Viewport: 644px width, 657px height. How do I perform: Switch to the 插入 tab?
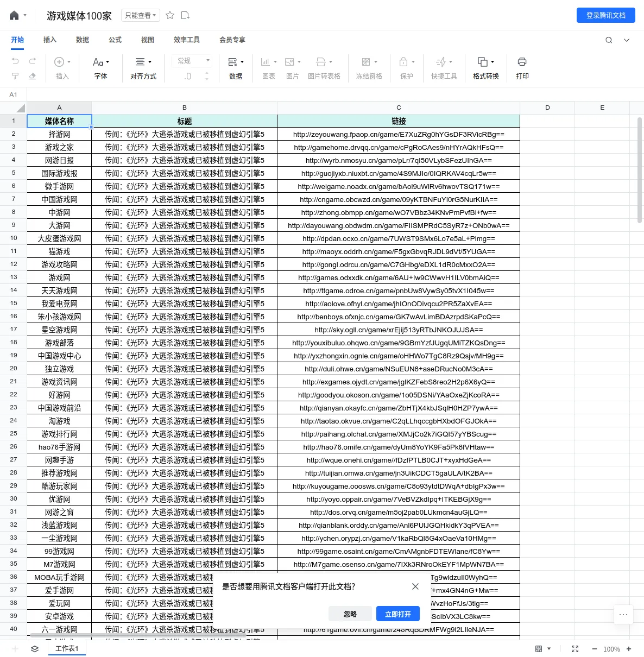point(50,40)
